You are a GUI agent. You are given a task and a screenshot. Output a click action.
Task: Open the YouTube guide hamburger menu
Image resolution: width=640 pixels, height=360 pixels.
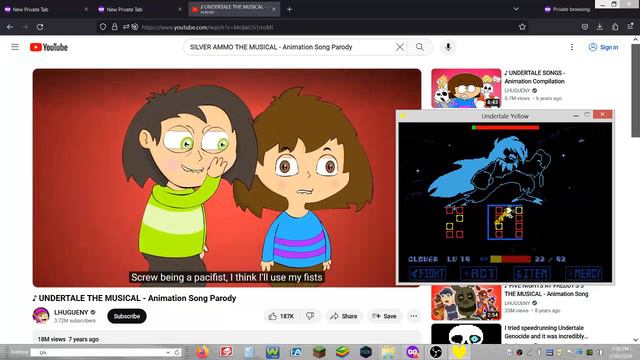15,47
